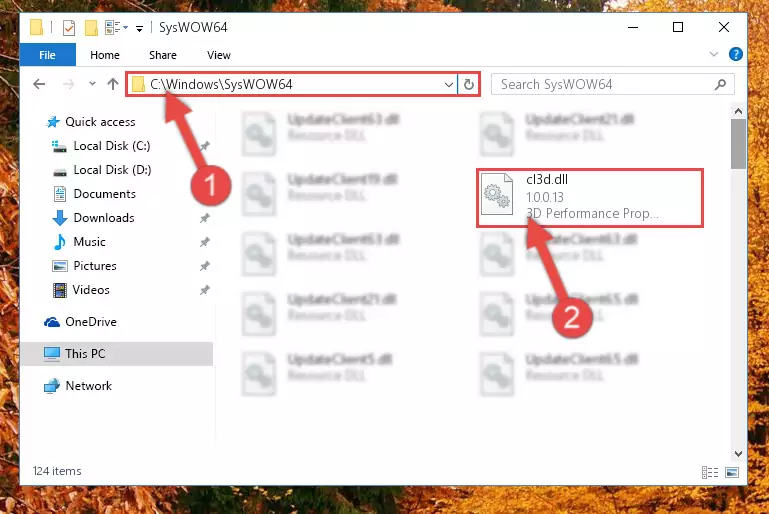
Task: Select This PC in navigation pane
Action: (x=85, y=354)
